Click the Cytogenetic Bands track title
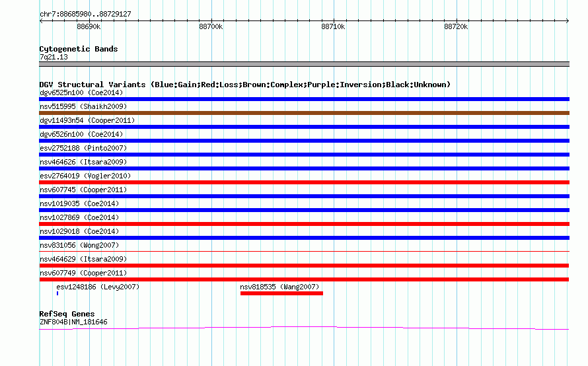This screenshot has height=366, width=588. coord(79,49)
